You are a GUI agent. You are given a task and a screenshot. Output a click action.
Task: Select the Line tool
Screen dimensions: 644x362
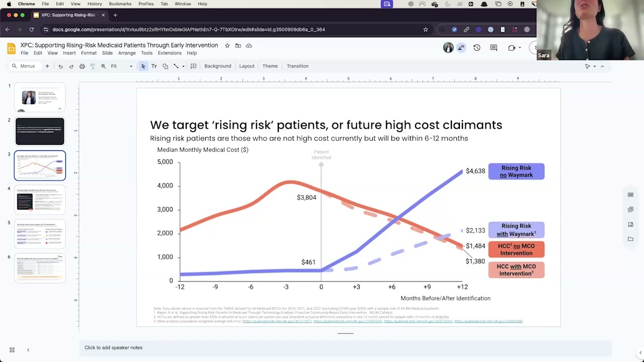click(176, 66)
